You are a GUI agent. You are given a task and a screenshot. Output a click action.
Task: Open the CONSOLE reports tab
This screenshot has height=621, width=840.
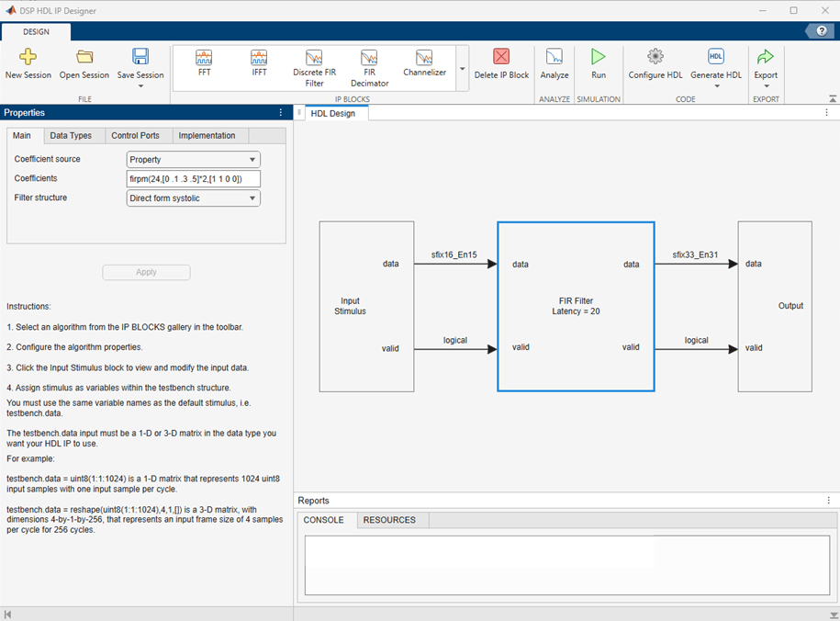[323, 520]
